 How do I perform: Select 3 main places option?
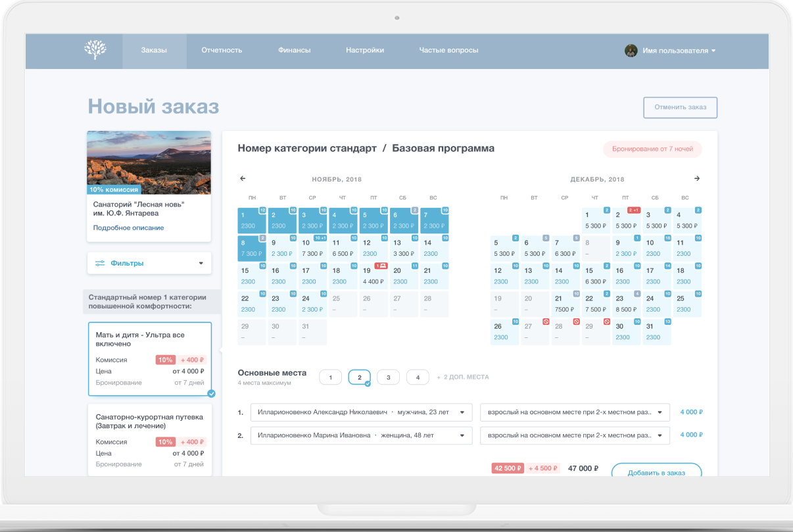(x=388, y=377)
